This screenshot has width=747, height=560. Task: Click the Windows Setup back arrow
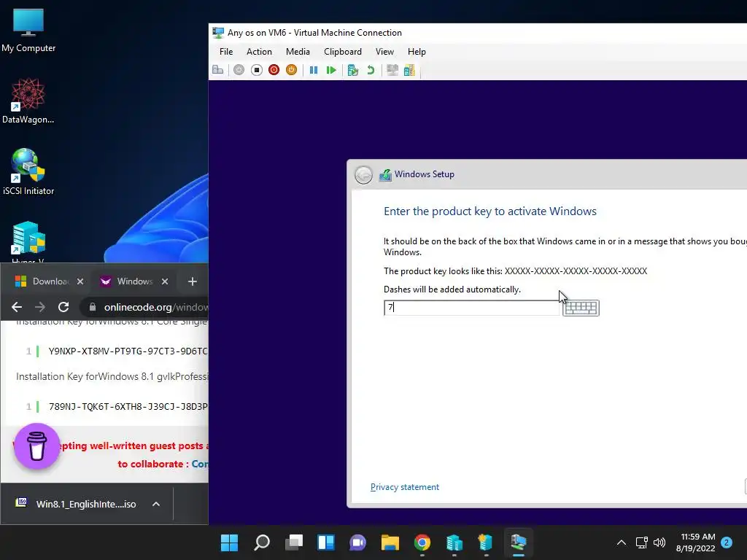(363, 175)
